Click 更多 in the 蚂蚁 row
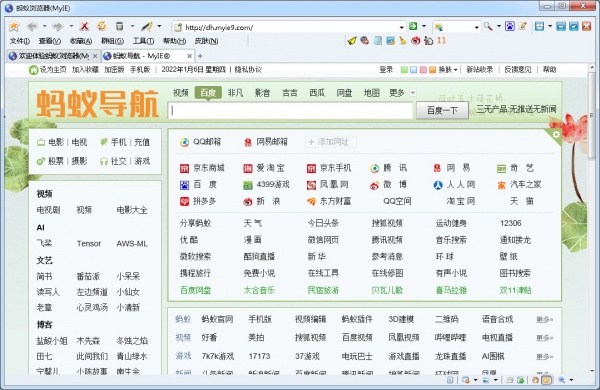Screen dimensions: 600x390 545,320
